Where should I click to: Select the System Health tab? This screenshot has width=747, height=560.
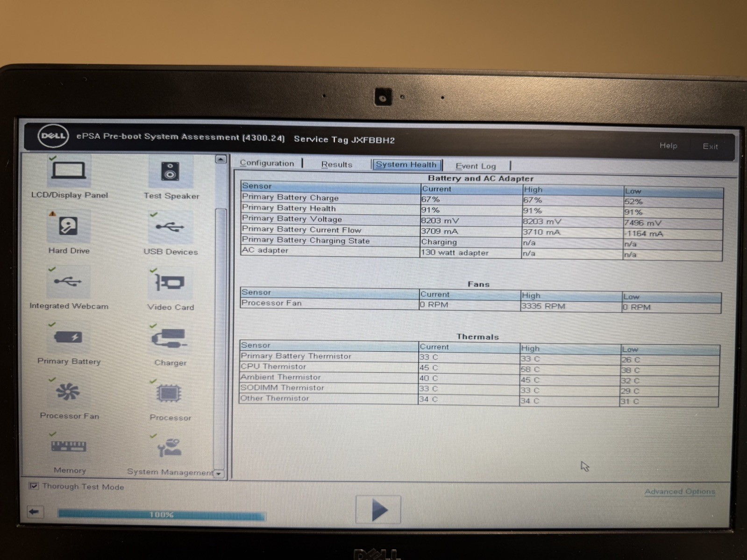pyautogui.click(x=406, y=164)
